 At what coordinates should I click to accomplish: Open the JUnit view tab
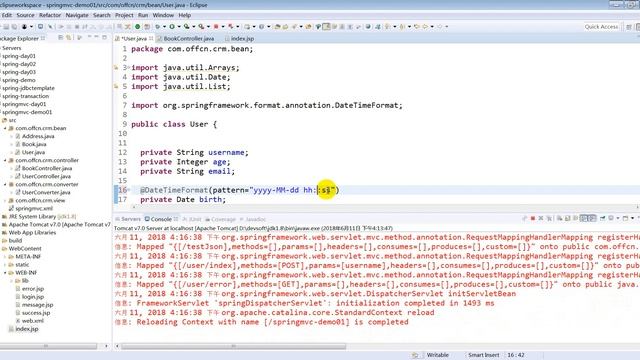click(193, 219)
